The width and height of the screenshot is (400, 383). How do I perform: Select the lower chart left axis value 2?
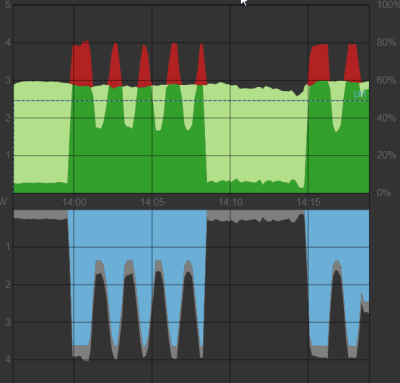tap(8, 284)
